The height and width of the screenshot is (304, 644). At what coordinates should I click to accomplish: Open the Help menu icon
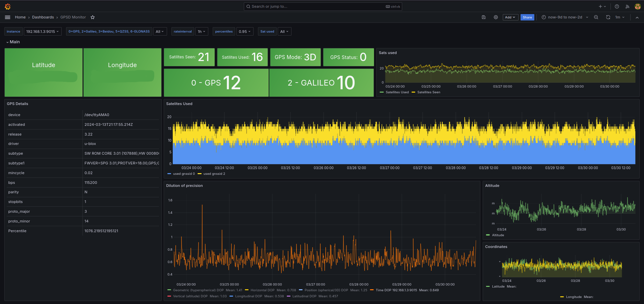[616, 6]
